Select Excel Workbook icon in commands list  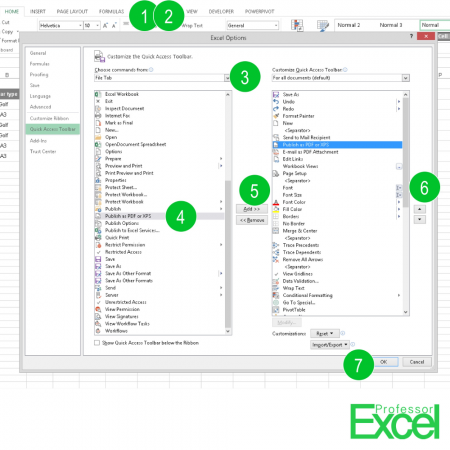tap(98, 94)
